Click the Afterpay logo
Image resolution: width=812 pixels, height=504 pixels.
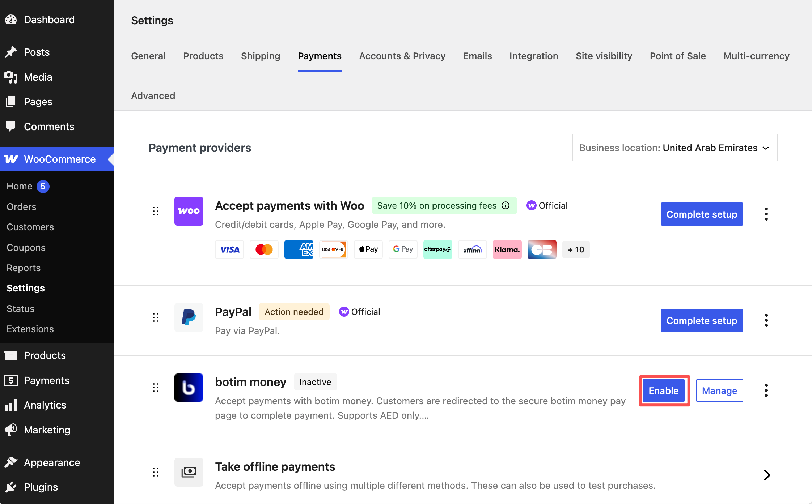pyautogui.click(x=438, y=249)
